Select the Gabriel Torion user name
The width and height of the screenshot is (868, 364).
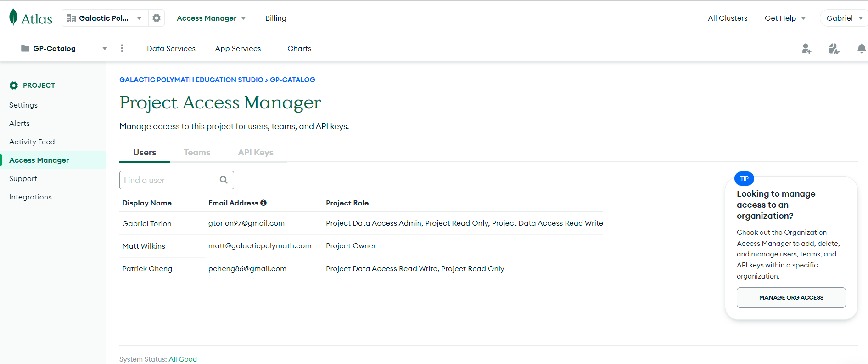(147, 223)
